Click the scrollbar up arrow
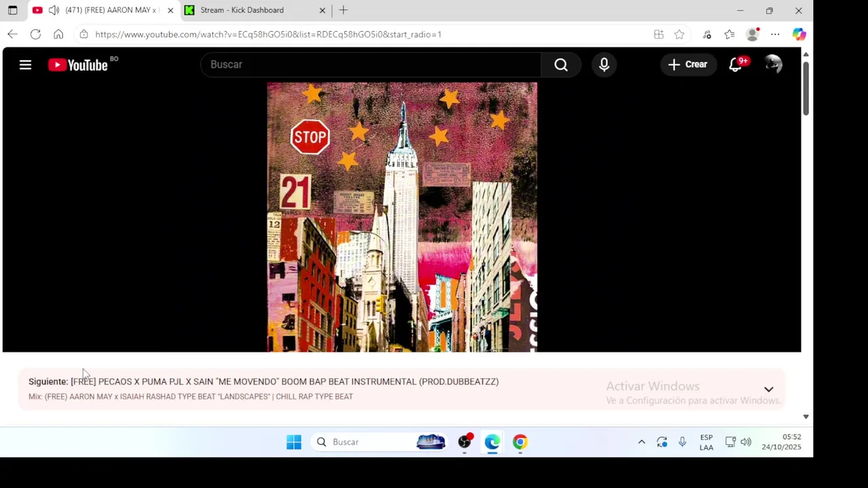868x488 pixels. 806,54
